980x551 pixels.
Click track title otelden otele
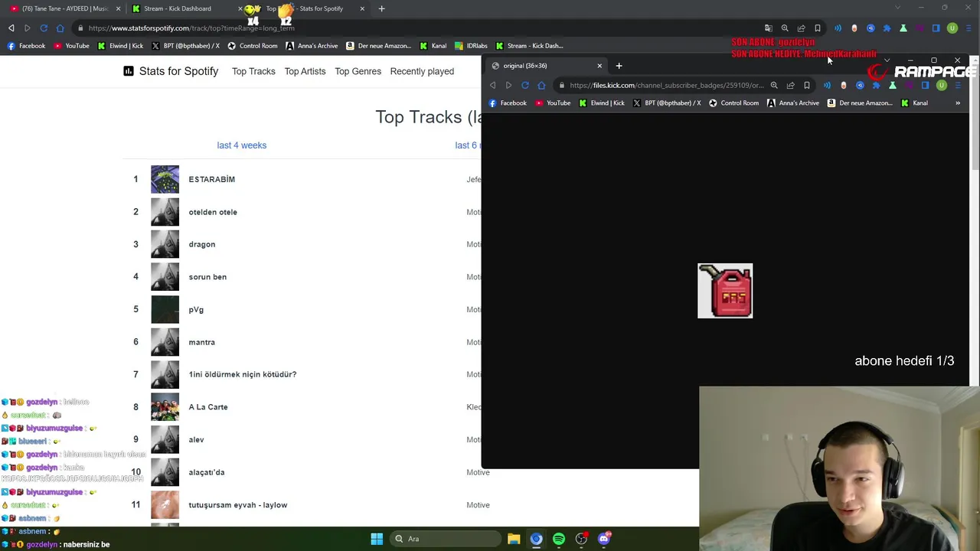tap(213, 212)
